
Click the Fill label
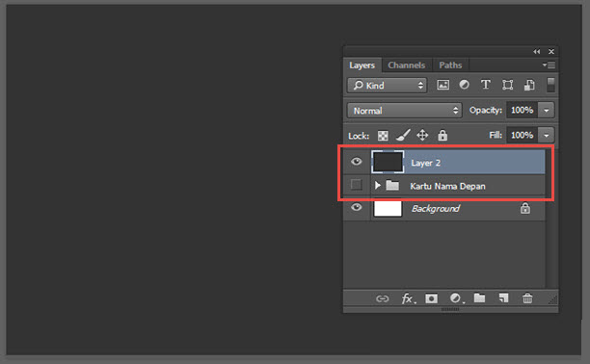pos(496,135)
